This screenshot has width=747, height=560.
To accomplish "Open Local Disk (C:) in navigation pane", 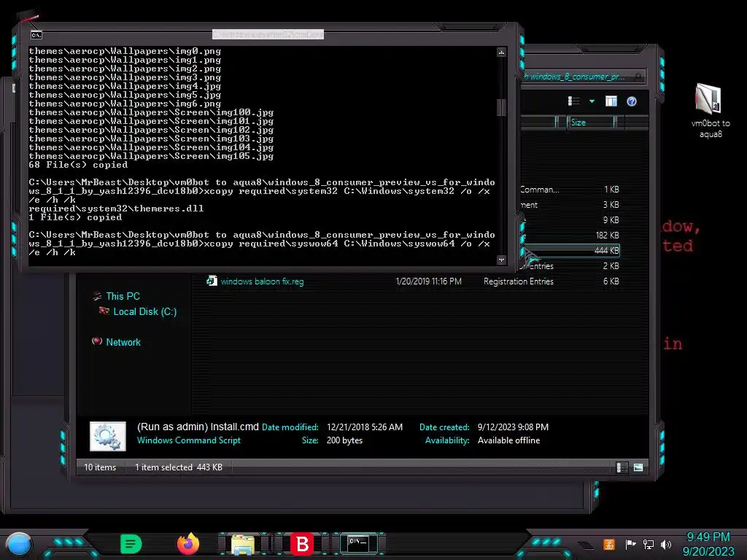I will point(145,312).
